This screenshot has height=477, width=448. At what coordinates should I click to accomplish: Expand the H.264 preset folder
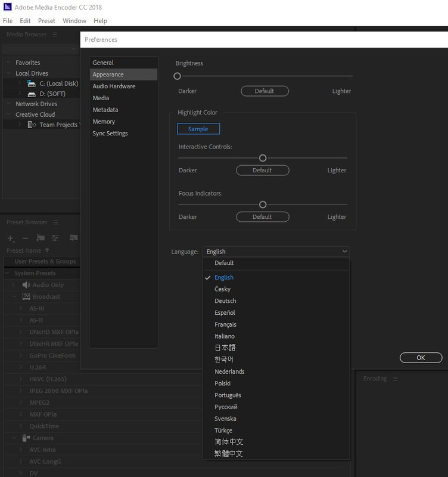[x=21, y=367]
